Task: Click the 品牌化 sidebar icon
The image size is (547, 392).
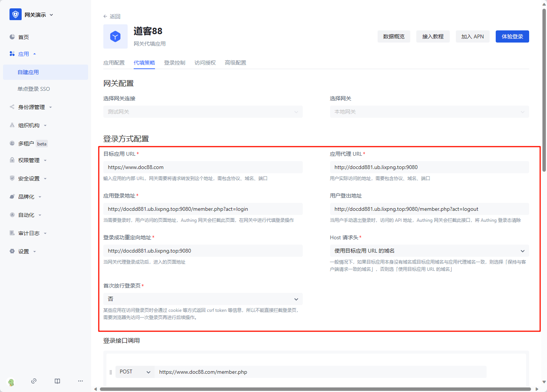Action: point(12,196)
